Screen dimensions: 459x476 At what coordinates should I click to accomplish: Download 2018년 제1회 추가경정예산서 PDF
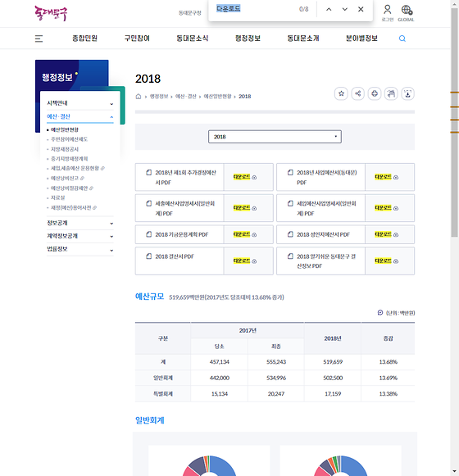coord(245,177)
